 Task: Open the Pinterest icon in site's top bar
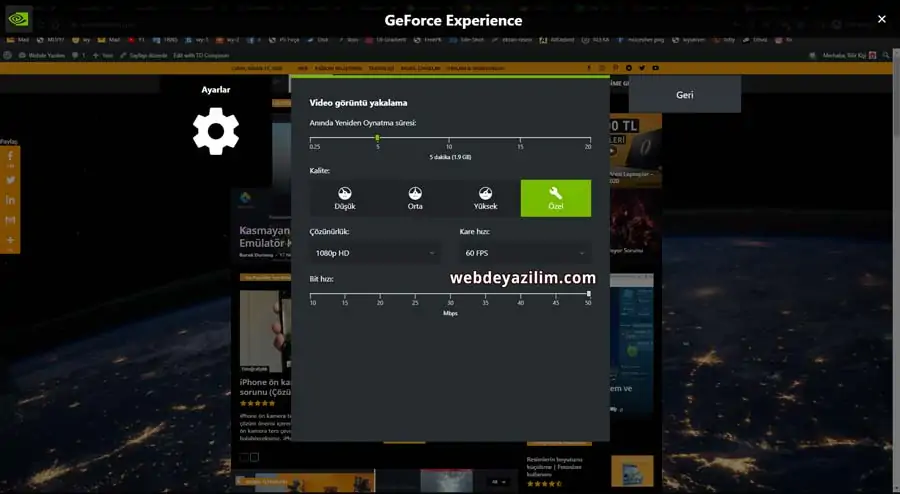(x=615, y=68)
